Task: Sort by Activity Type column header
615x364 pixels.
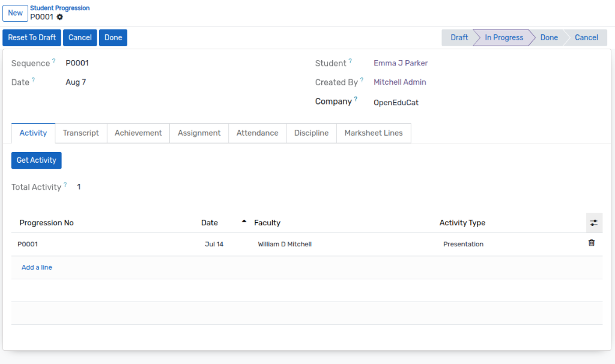Action: [462, 223]
